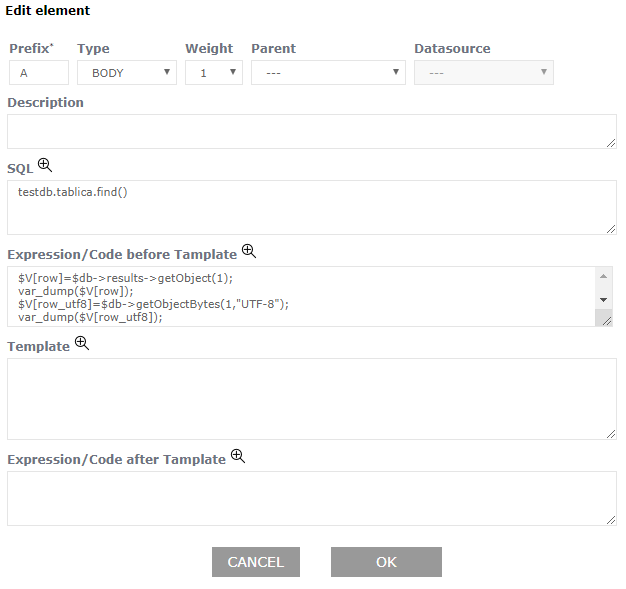This screenshot has height=589, width=626.
Task: Expand the Weight dropdown
Action: tap(213, 73)
